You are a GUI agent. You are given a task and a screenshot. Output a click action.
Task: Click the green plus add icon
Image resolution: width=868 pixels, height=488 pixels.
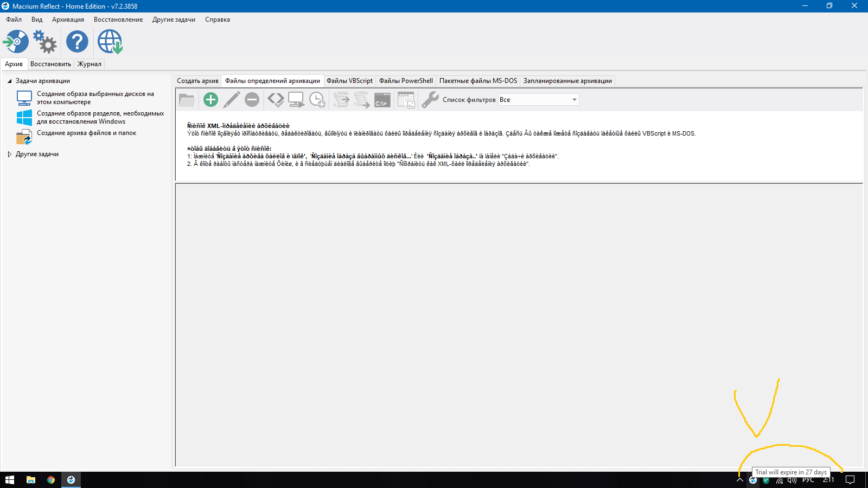(210, 100)
